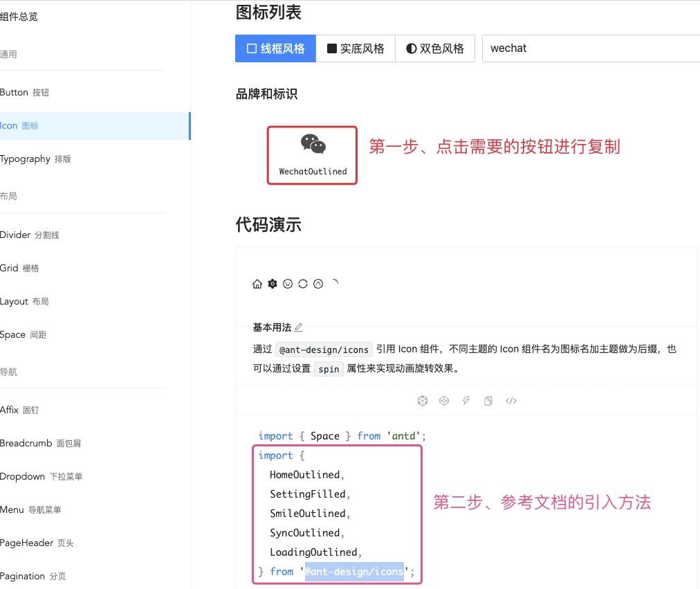Click SmileOutlined in the code block
The width and height of the screenshot is (700, 589).
pos(308,514)
